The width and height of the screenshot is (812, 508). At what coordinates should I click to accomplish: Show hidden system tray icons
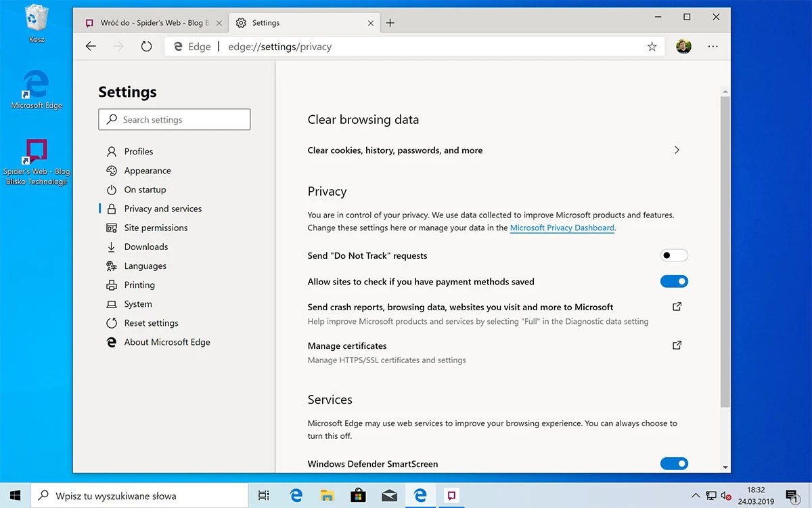(x=696, y=496)
